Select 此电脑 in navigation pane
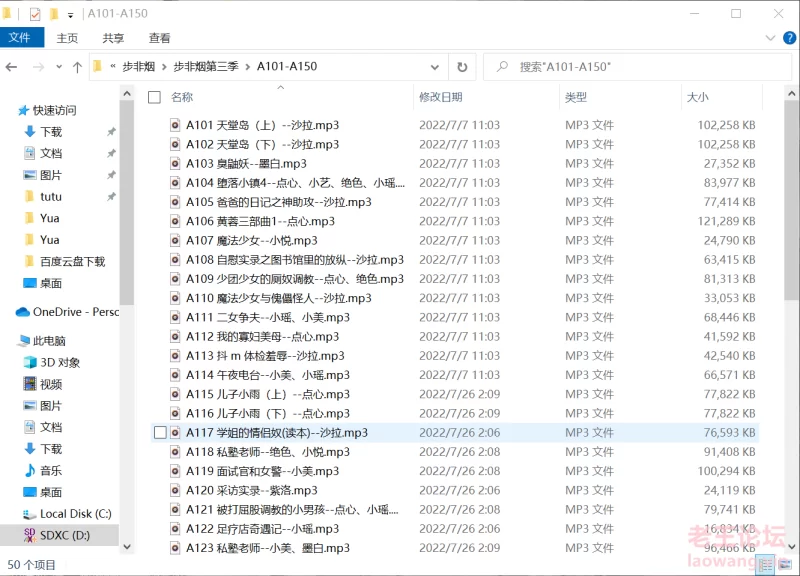This screenshot has height=576, width=800. coord(49,341)
